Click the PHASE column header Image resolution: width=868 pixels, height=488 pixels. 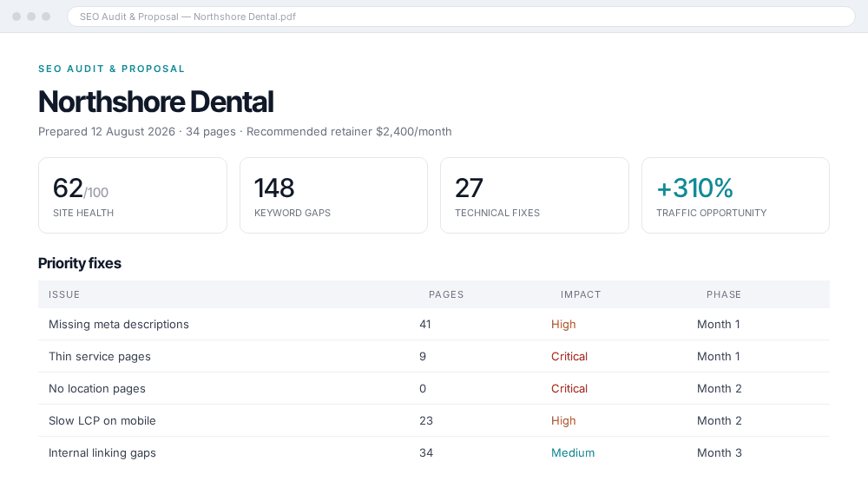pos(724,294)
